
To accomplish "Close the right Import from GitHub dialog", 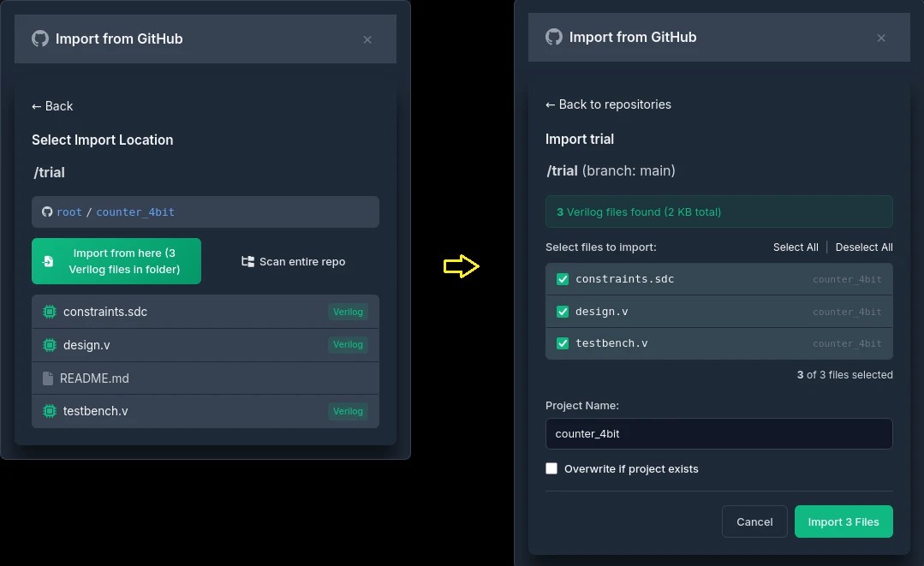I will coord(881,38).
